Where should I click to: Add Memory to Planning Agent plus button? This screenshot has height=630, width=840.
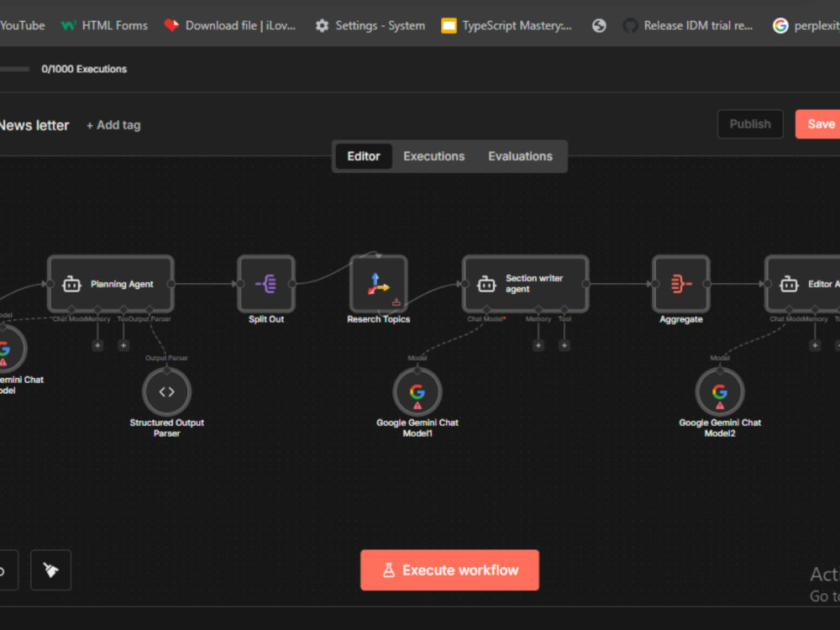(x=97, y=345)
